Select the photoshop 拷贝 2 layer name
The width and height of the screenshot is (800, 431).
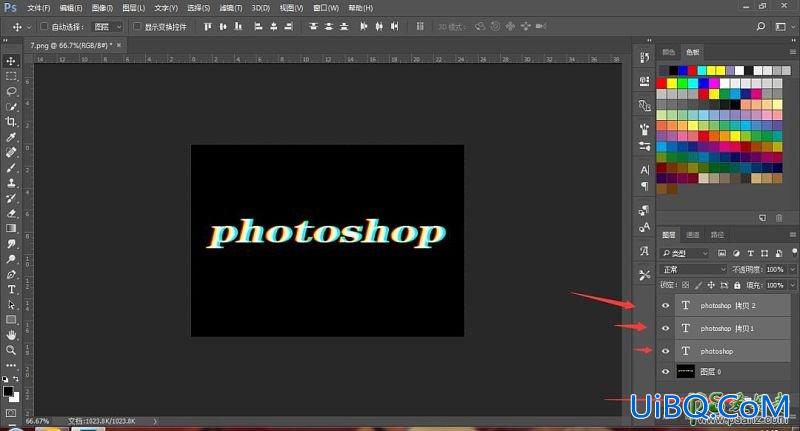point(728,306)
